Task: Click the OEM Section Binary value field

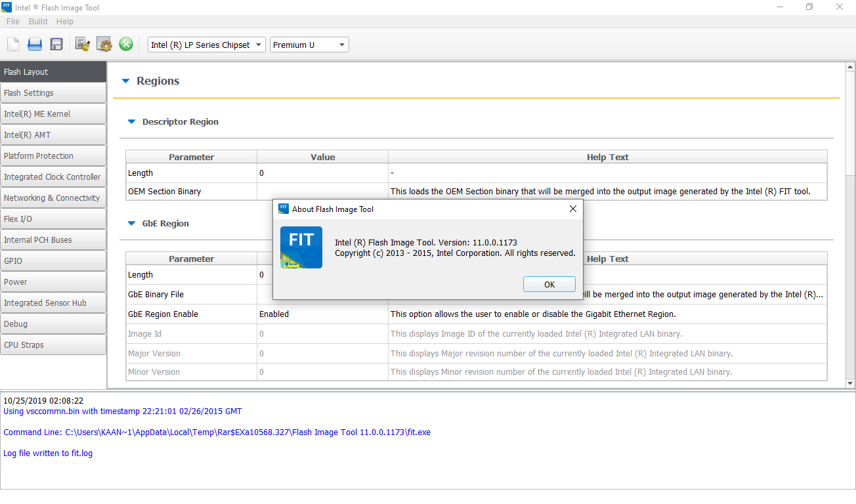Action: point(322,192)
